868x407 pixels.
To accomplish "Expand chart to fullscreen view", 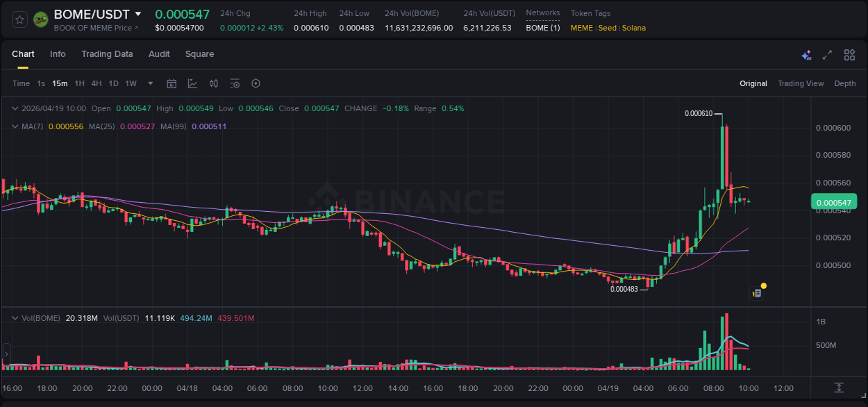I will [828, 54].
